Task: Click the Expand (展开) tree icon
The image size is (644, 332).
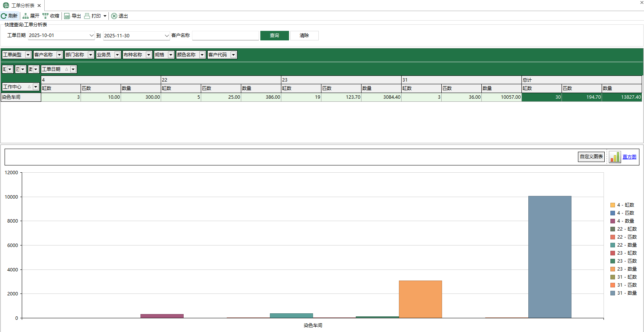Action: (x=26, y=16)
